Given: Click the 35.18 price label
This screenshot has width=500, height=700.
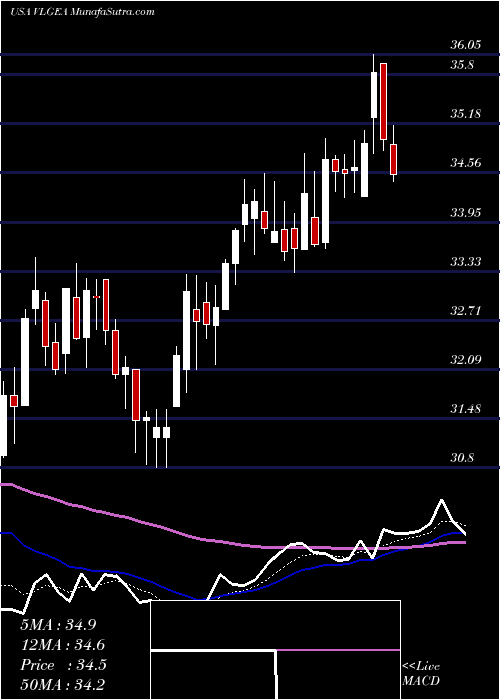Looking at the screenshot, I should click(465, 113).
